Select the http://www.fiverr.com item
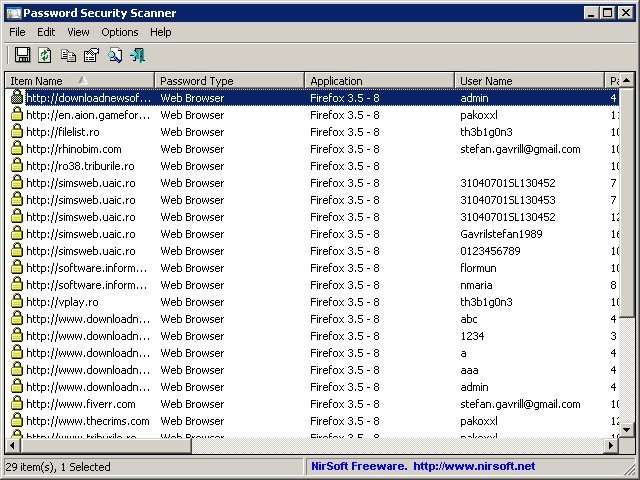 tap(80, 404)
